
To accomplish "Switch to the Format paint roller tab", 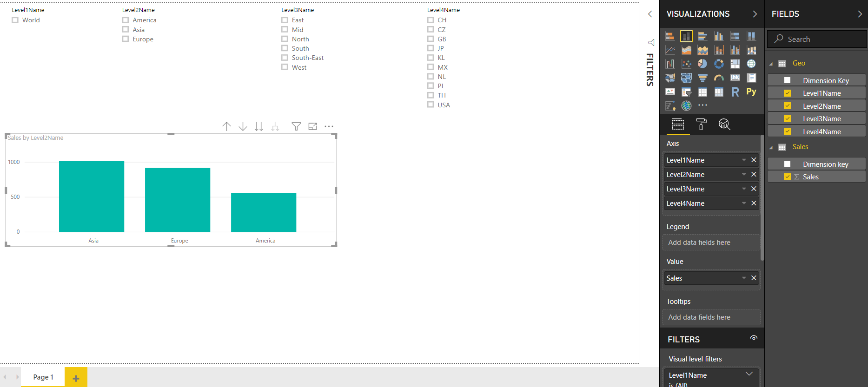I will click(x=701, y=124).
